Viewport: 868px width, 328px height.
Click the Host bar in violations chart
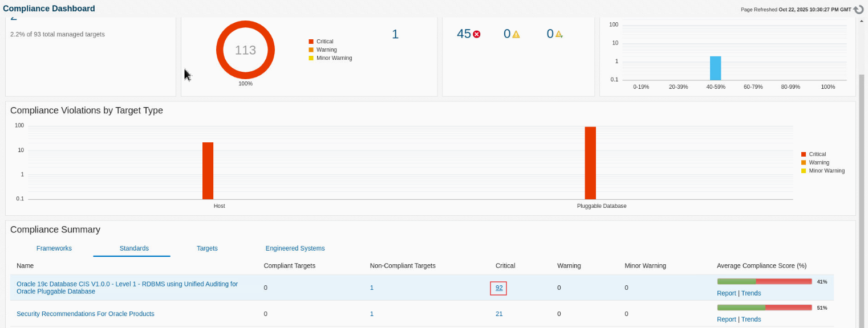click(208, 171)
